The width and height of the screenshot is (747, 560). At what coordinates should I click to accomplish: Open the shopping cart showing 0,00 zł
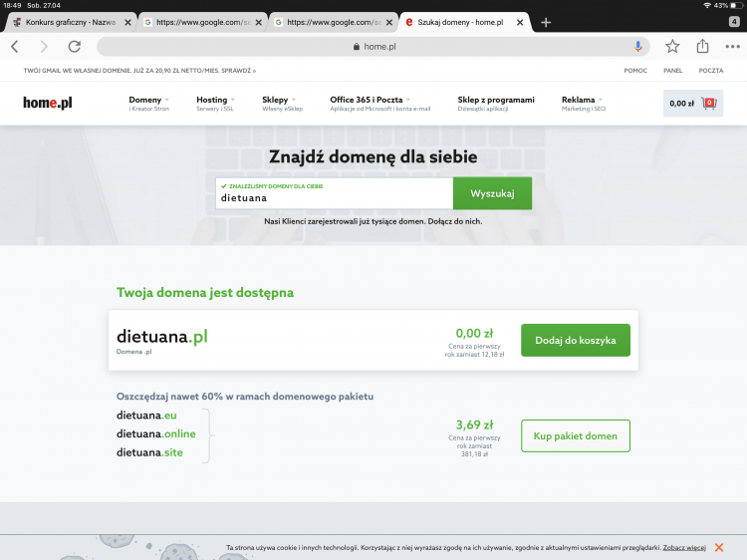tap(692, 104)
